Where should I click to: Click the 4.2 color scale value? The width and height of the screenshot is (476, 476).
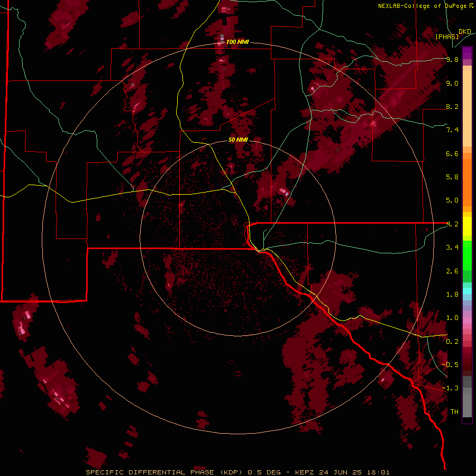pos(452,224)
